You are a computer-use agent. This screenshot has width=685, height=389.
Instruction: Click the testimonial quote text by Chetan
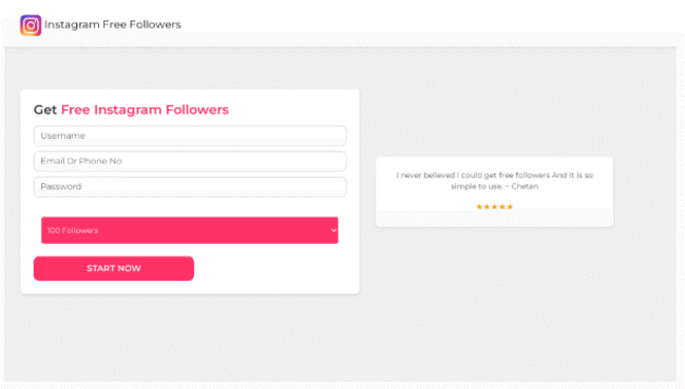[x=495, y=181]
